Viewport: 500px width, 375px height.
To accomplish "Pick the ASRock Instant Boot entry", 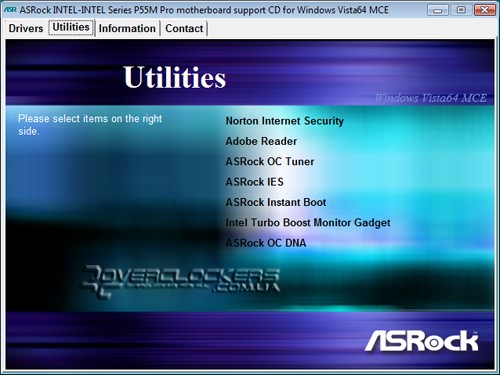I will click(x=276, y=202).
